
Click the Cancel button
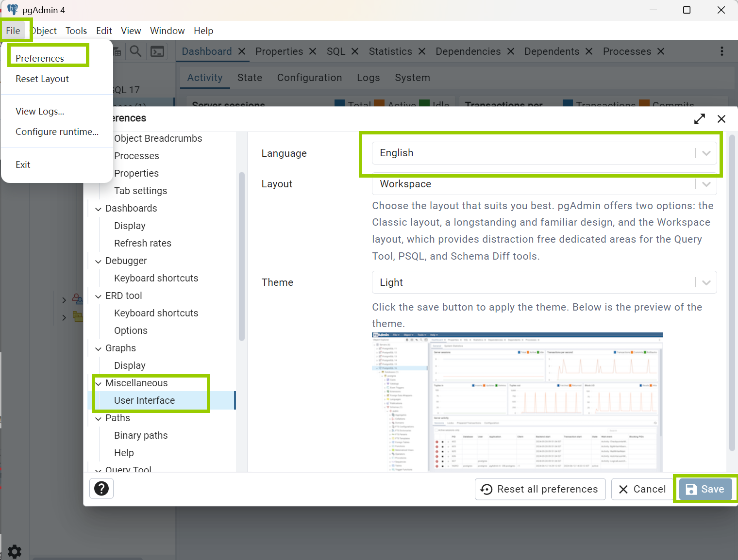pyautogui.click(x=642, y=489)
